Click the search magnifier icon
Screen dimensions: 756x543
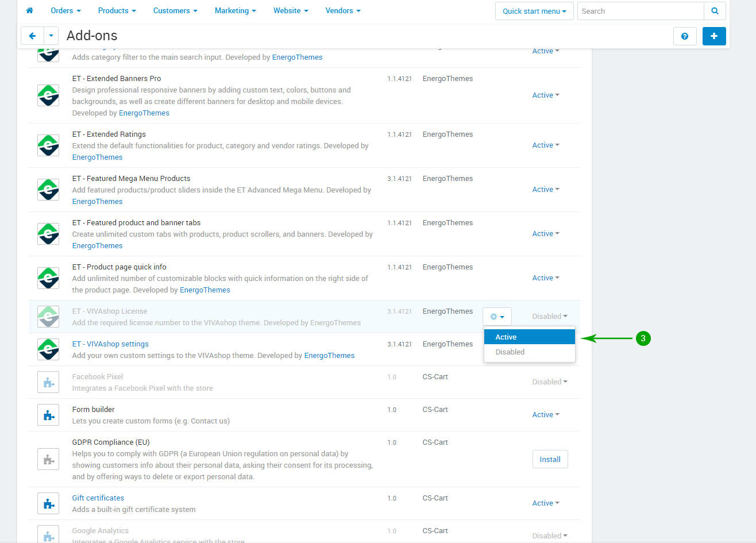click(715, 11)
